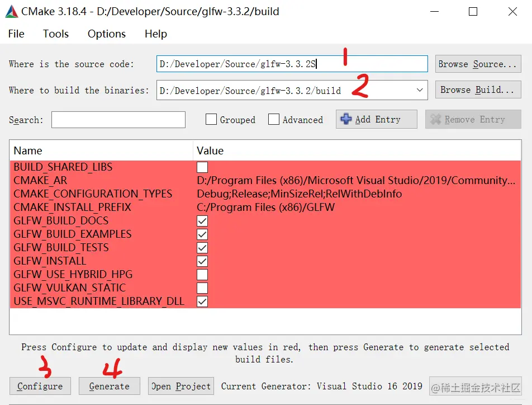Enable the Grouped checkbox

pos(211,119)
